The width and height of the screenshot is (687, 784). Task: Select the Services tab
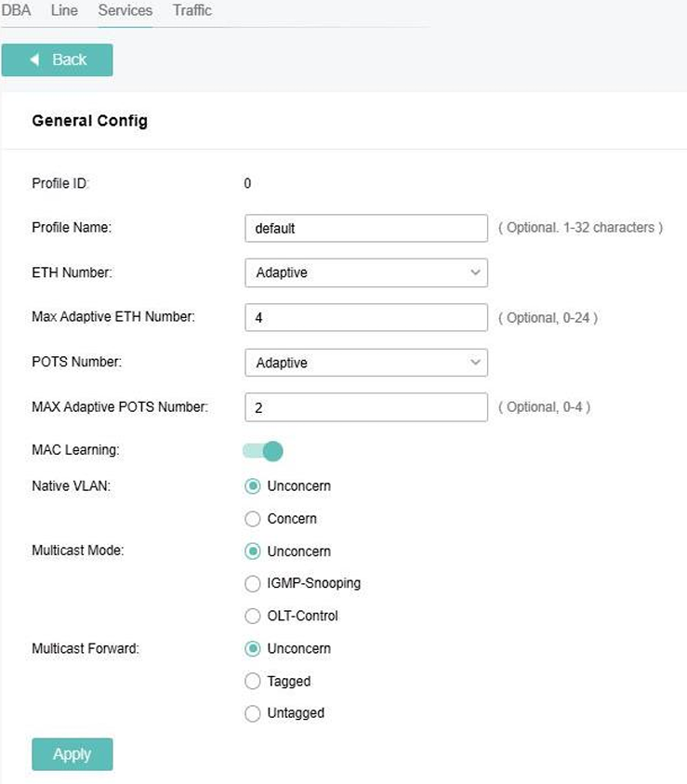click(125, 10)
